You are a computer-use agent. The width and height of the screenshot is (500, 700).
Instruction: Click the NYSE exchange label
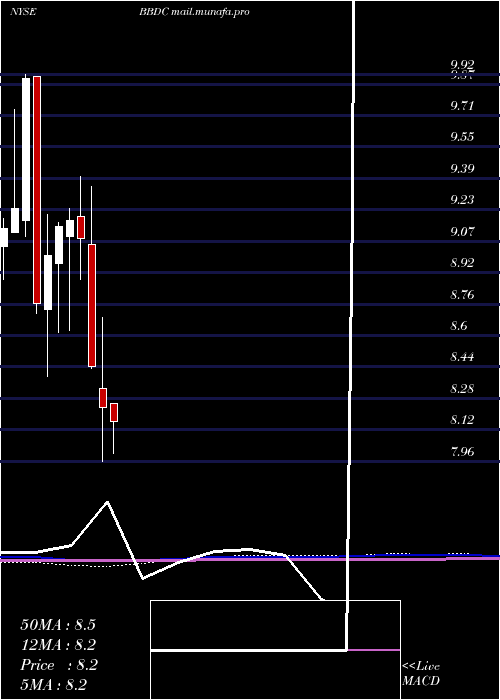[x=23, y=12]
